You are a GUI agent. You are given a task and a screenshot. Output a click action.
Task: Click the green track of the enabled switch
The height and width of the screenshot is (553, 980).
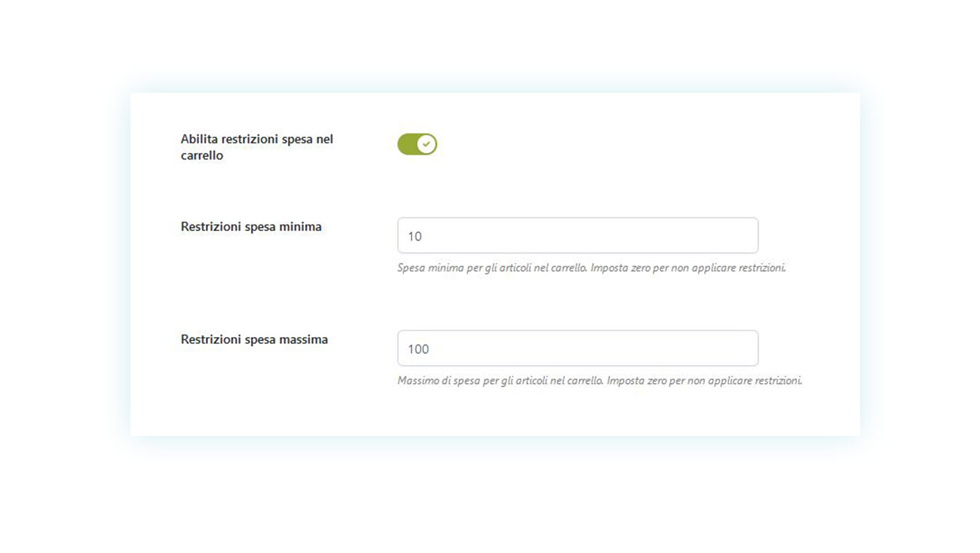(407, 144)
